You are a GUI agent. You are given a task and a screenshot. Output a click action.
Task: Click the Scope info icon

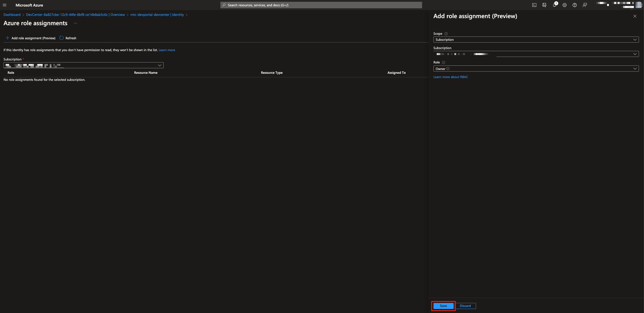coord(446,34)
